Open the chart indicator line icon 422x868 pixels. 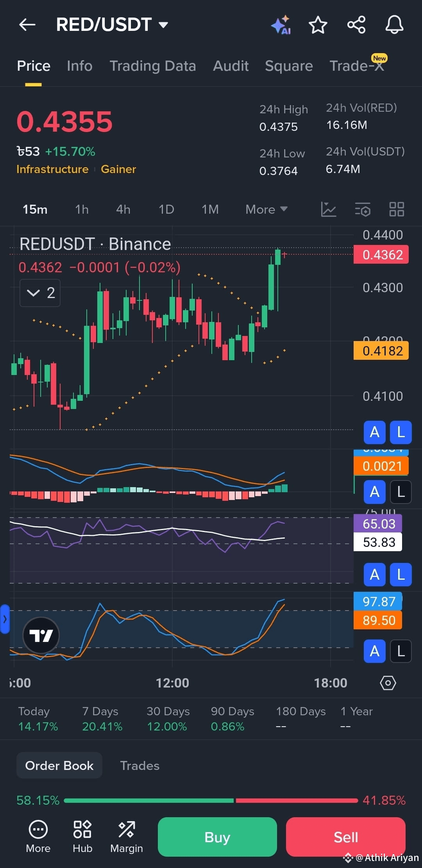pos(329,209)
